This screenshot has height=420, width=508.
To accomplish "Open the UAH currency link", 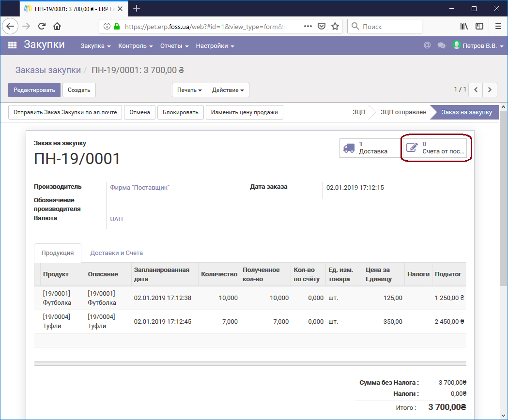I will coord(116,219).
